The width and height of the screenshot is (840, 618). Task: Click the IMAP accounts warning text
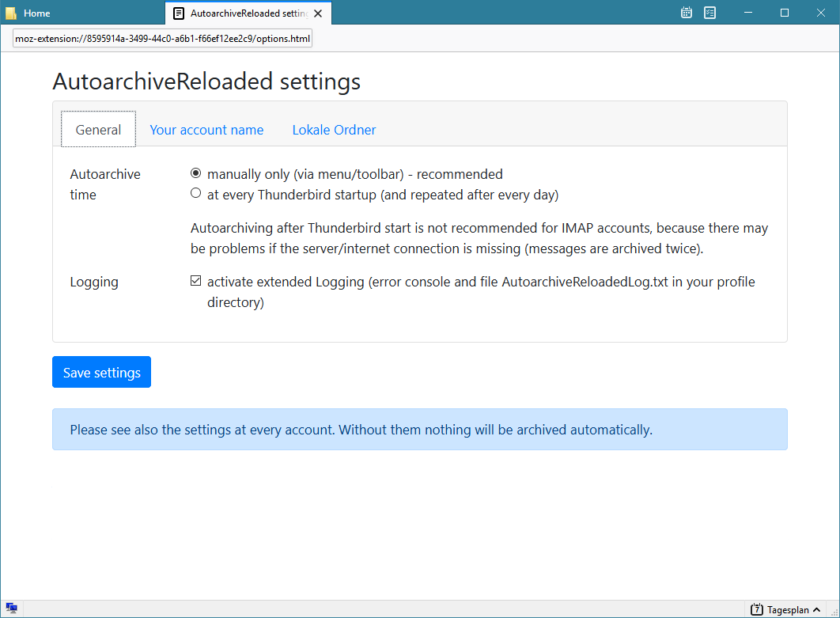click(479, 238)
